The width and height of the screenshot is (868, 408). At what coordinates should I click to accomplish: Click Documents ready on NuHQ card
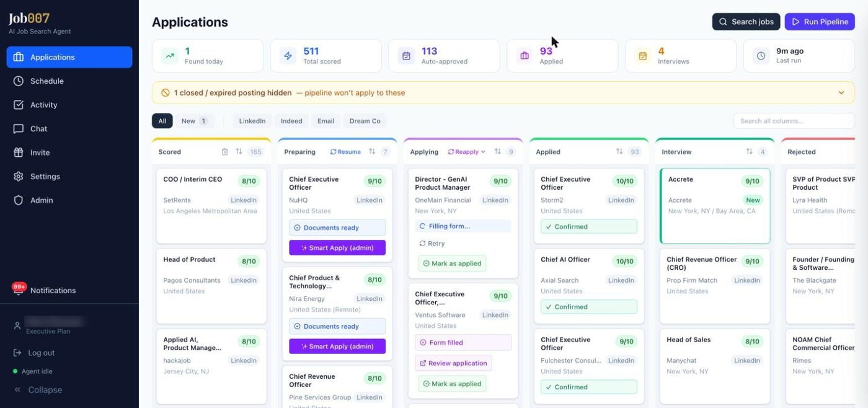337,228
